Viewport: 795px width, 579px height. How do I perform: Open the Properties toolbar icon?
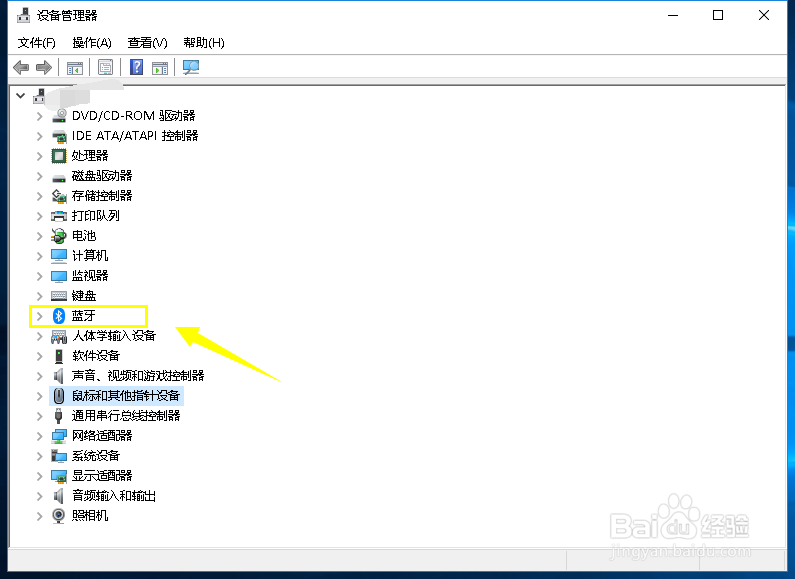point(105,67)
